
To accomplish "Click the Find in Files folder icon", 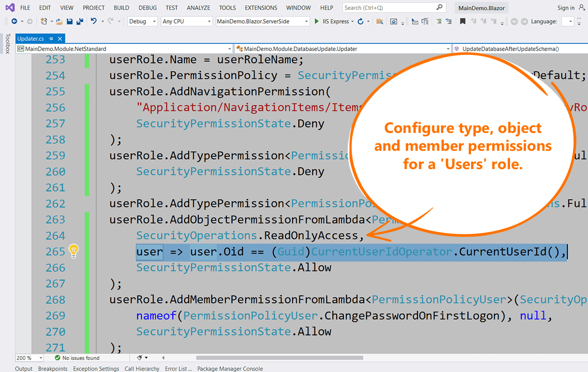I will pyautogui.click(x=379, y=22).
